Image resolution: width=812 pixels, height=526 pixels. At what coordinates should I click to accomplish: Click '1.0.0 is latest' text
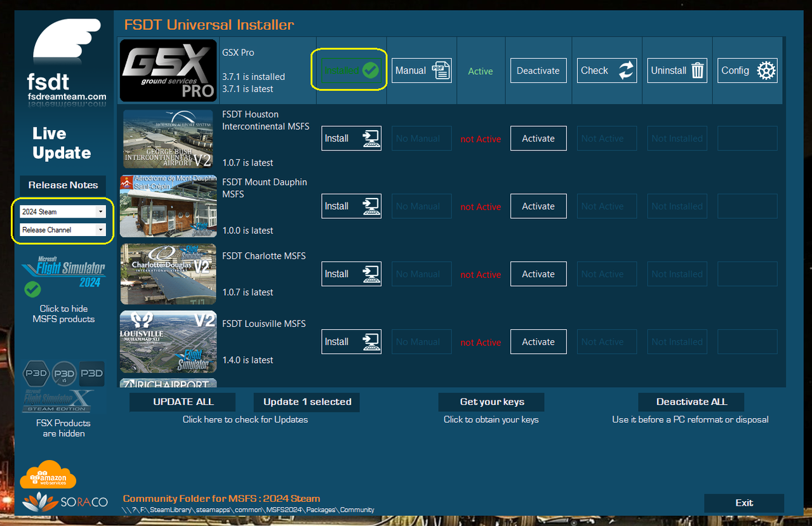click(x=248, y=230)
